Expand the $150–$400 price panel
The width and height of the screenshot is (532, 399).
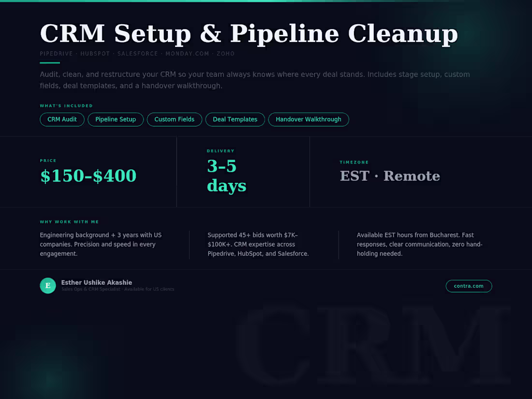click(x=89, y=176)
